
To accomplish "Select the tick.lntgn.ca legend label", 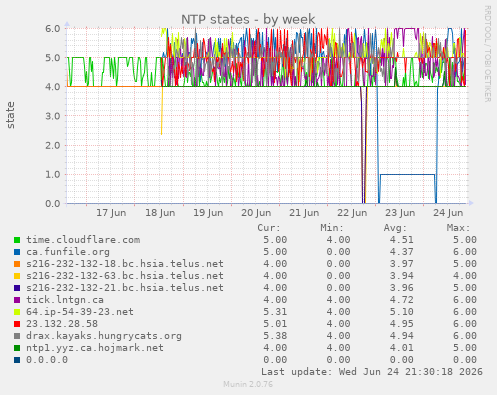I will point(65,300).
